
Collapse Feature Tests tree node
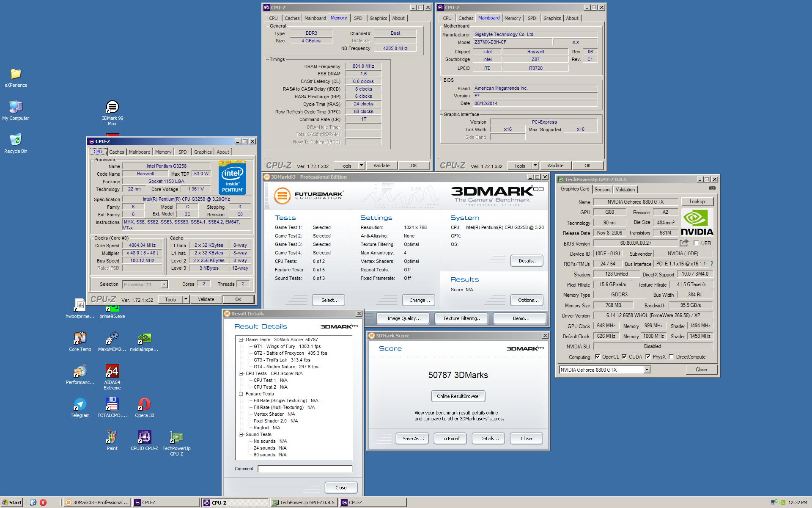point(241,394)
